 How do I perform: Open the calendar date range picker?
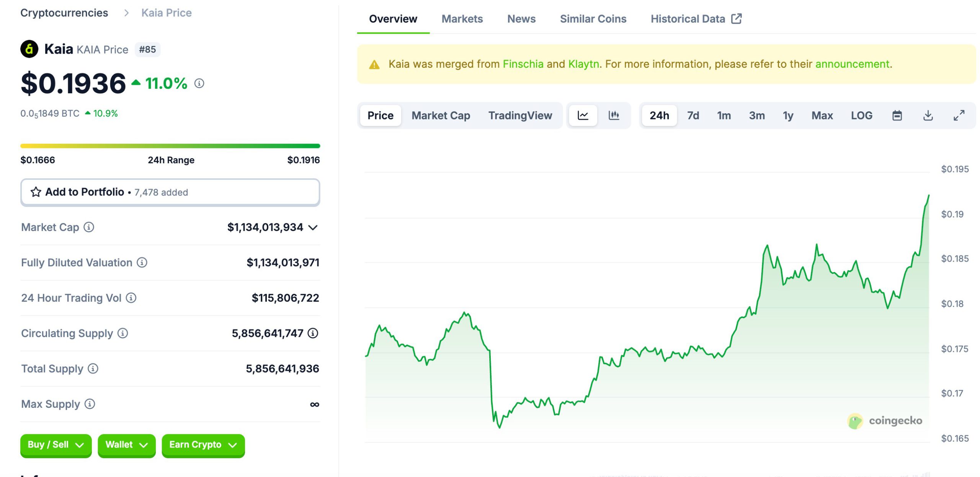897,115
